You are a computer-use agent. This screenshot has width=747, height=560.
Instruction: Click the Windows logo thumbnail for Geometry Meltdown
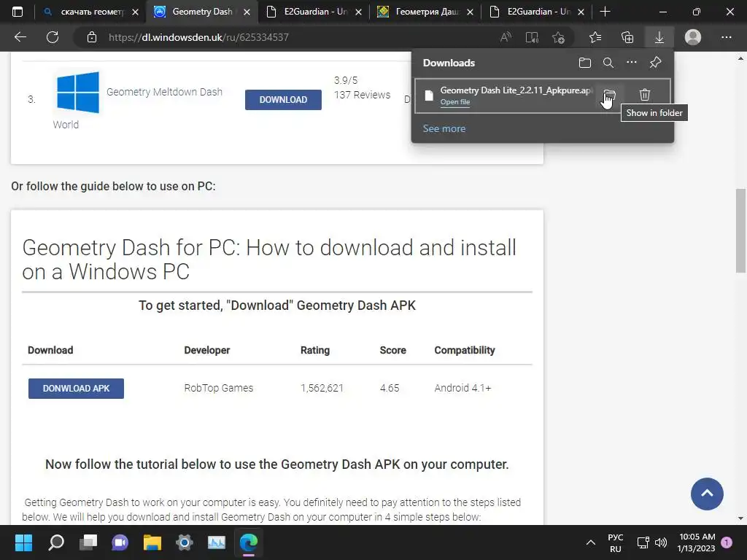coord(78,93)
